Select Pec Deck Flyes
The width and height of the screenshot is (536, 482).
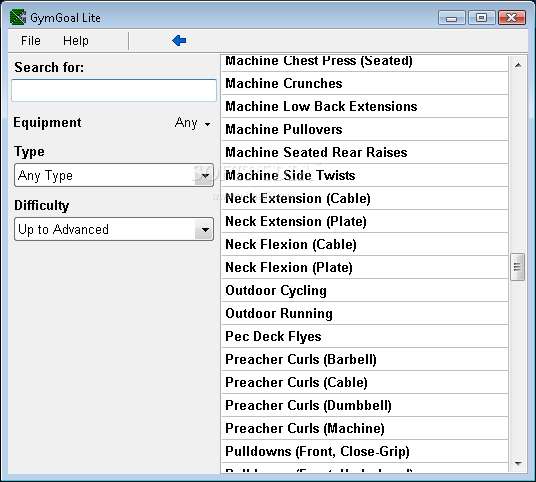[x=365, y=336]
